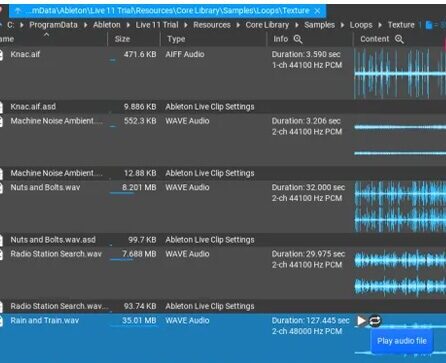Click file icon of Rain and Train.wav
446x363 pixels.
pyautogui.click(x=1, y=321)
